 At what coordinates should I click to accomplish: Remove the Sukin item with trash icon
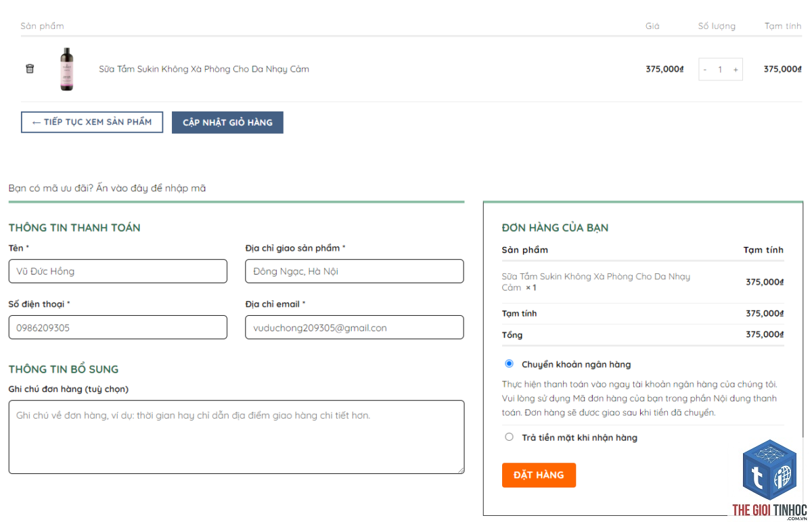(x=30, y=69)
